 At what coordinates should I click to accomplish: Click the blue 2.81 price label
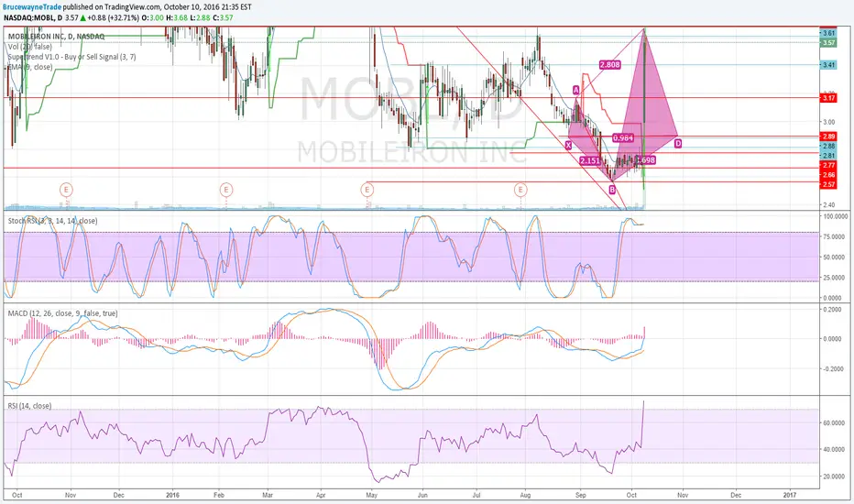tap(828, 156)
